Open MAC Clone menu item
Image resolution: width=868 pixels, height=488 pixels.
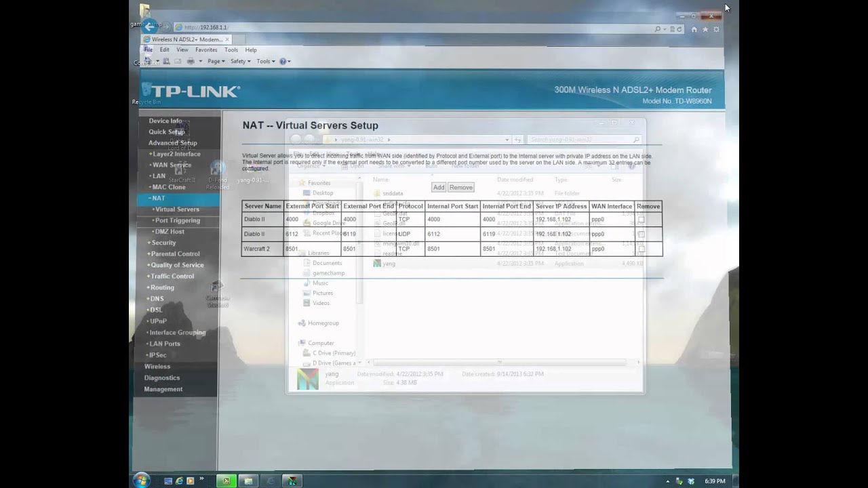[x=169, y=187]
